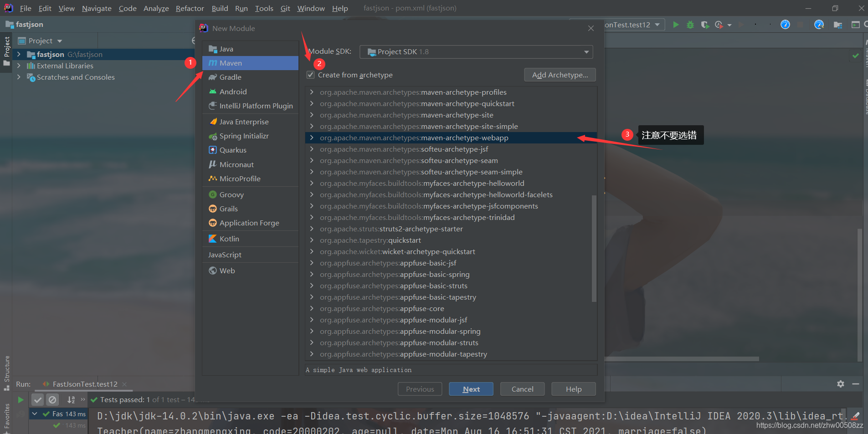
Task: Choose MicroProfile module type
Action: [250, 179]
